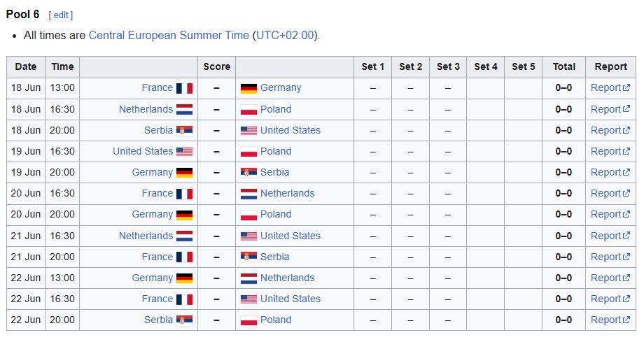Open the Central European Summer Time link
Image resolution: width=644 pixels, height=349 pixels.
coord(169,35)
